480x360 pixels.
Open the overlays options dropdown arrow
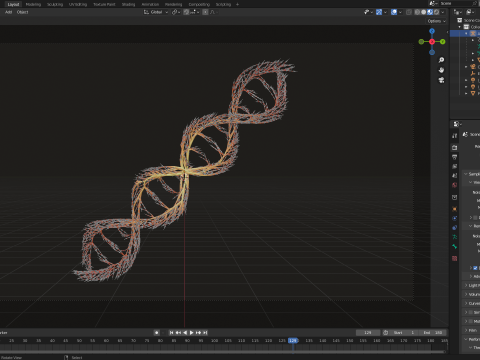pos(400,12)
